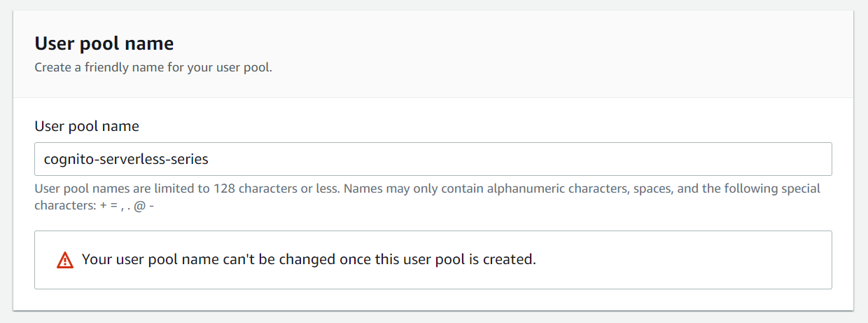868x323 pixels.
Task: Focus the User pool name input field
Action: pos(433,159)
